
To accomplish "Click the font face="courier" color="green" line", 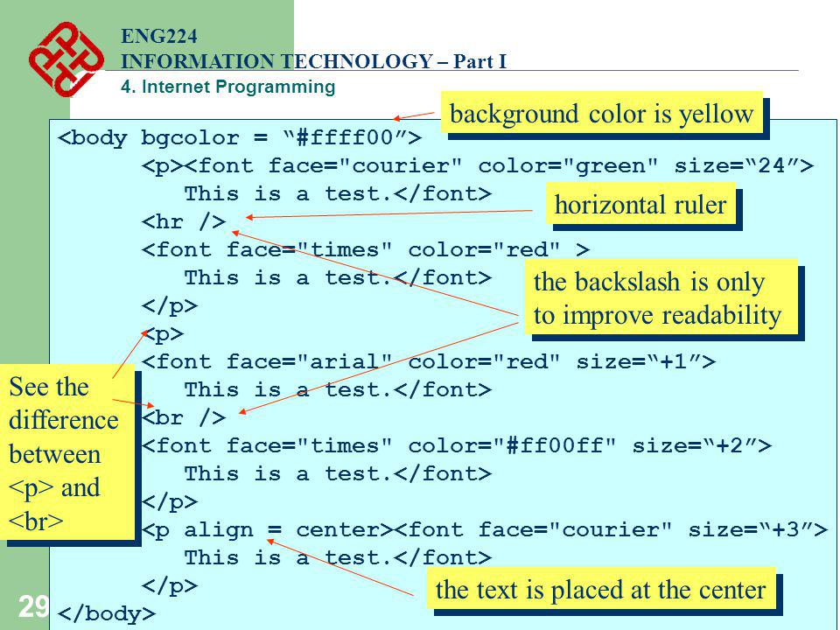I will click(x=478, y=165).
